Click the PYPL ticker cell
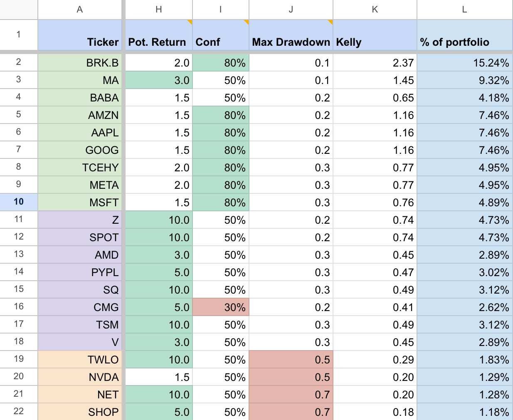The image size is (513, 420). coord(80,272)
